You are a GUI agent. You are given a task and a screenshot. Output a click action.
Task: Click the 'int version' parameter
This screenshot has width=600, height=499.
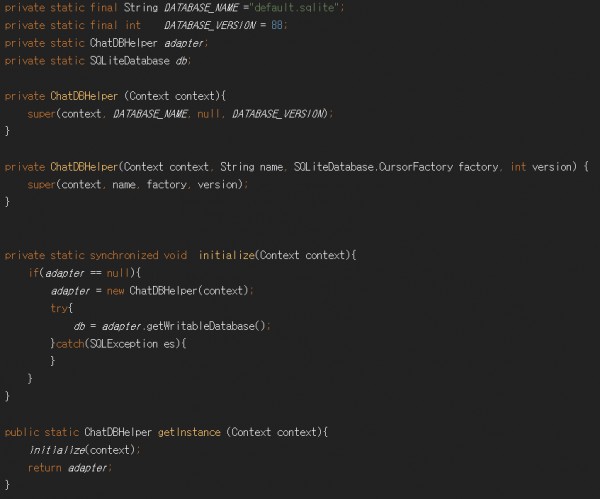point(543,167)
